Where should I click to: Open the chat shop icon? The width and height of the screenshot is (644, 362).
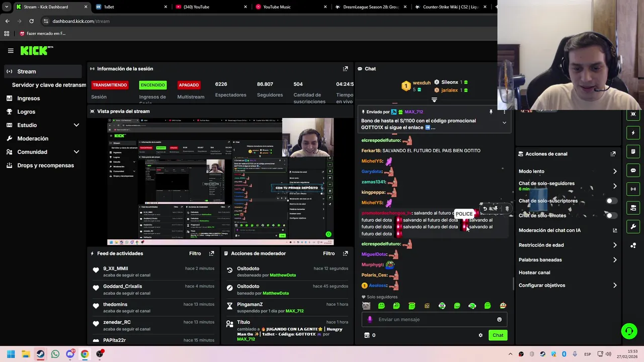pyautogui.click(x=367, y=335)
